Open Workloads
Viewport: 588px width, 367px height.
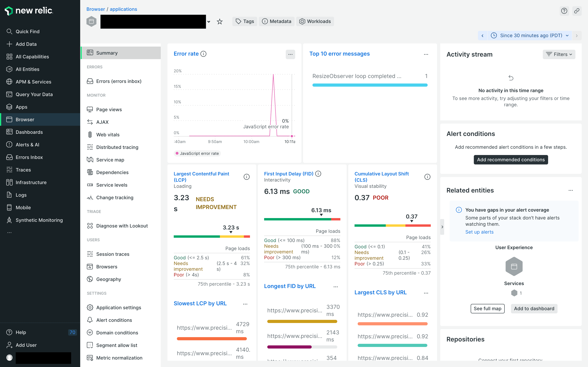315,21
